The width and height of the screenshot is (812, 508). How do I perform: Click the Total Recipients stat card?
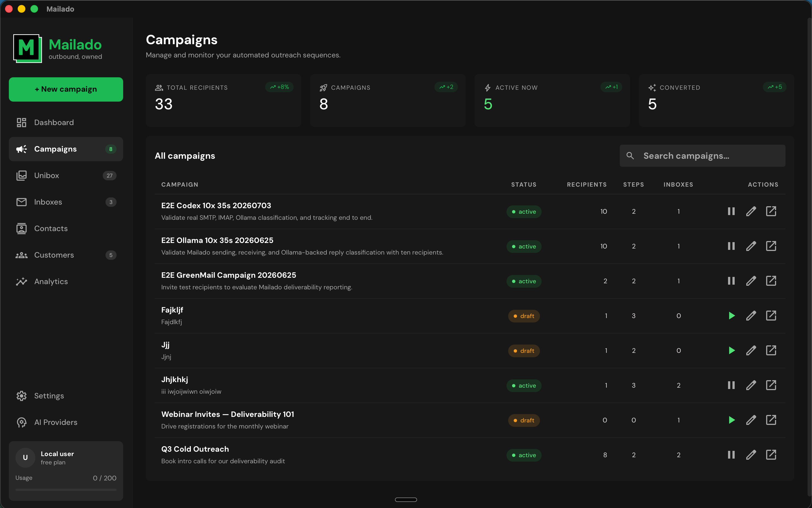[223, 100]
